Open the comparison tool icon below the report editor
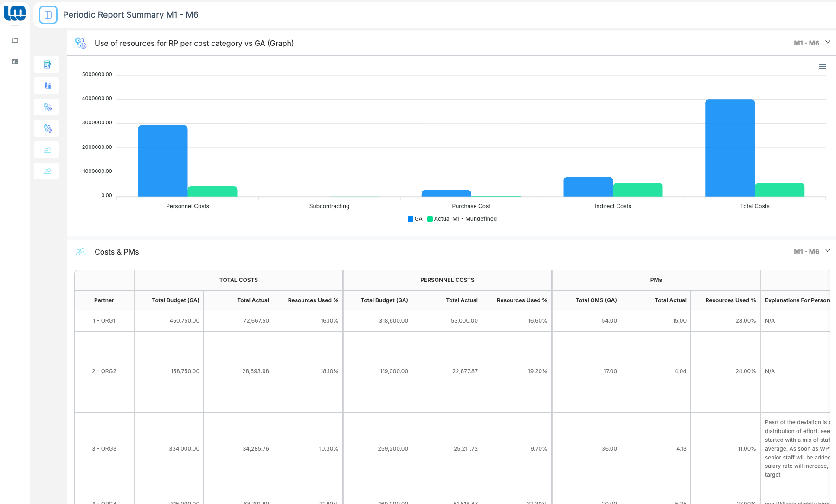Image resolution: width=836 pixels, height=504 pixels. pos(46,85)
